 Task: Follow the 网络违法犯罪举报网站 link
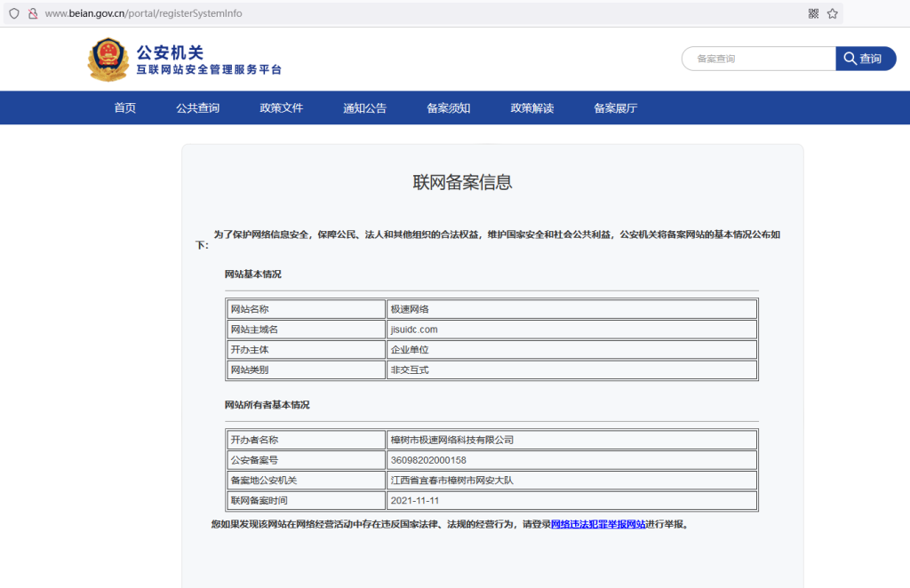click(598, 524)
